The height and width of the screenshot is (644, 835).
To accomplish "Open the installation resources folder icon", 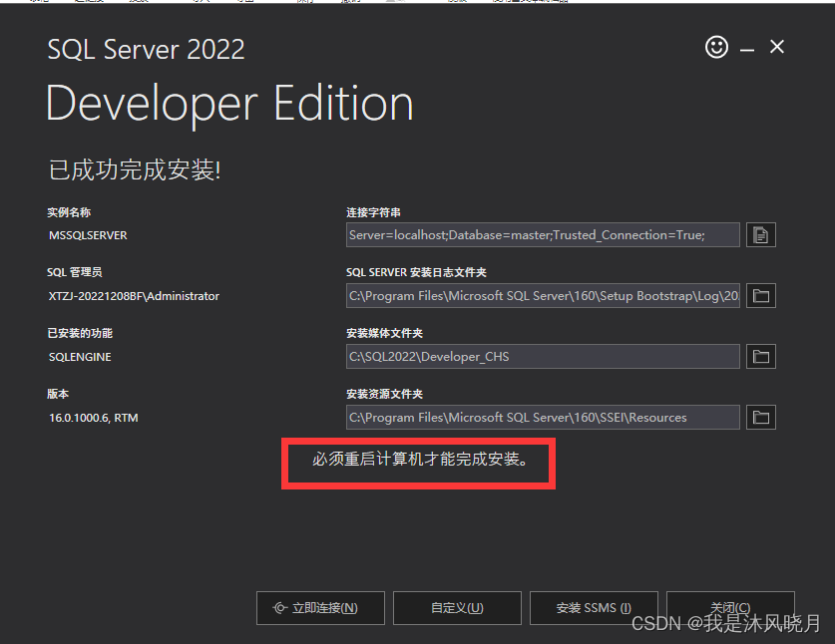I will 760,418.
